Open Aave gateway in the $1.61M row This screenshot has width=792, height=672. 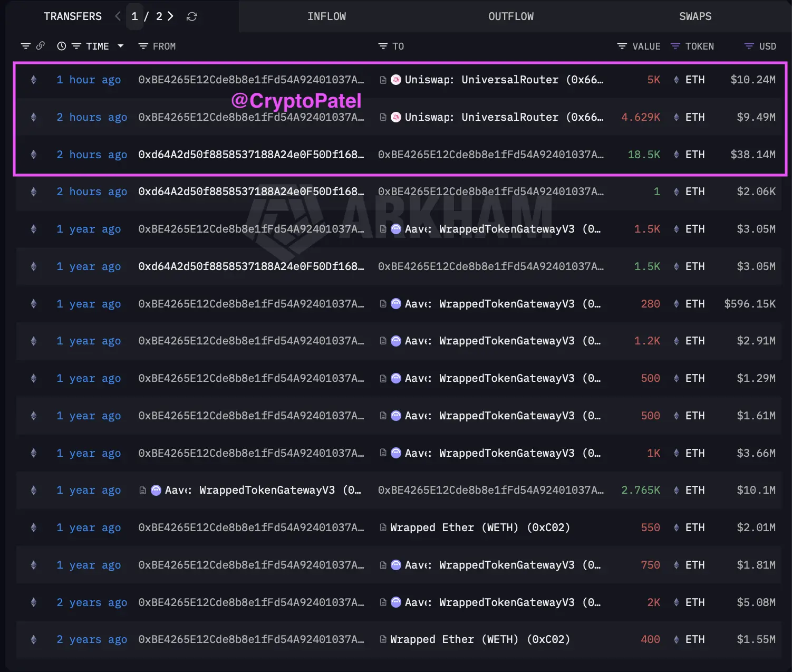click(503, 416)
